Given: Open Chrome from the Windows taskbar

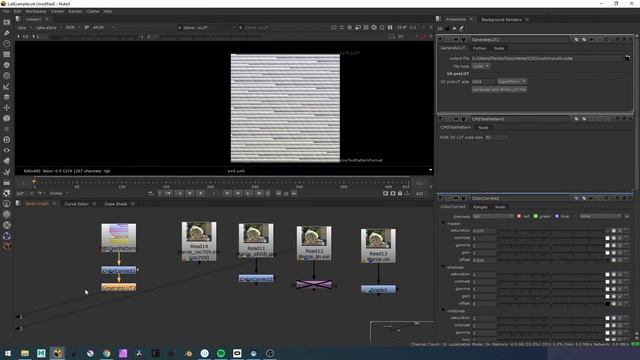Looking at the screenshot, I should pos(107,353).
